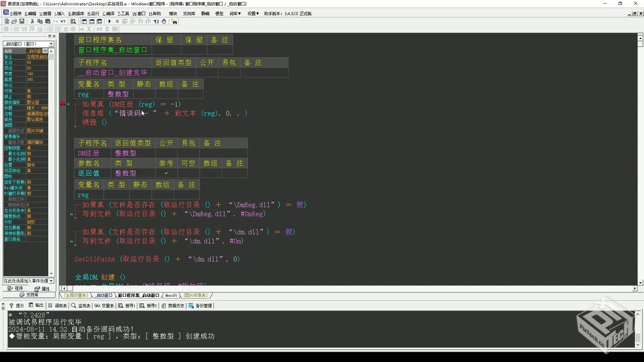Select the Cut icon

(32, 21)
